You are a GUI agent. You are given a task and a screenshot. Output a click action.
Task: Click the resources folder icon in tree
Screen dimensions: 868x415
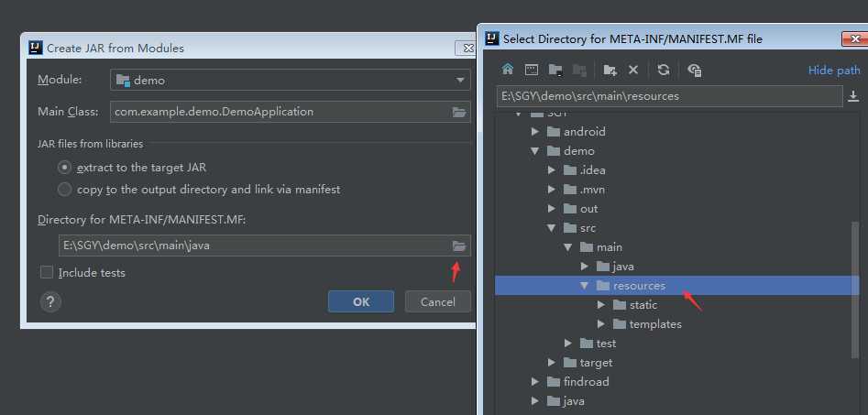[602, 286]
